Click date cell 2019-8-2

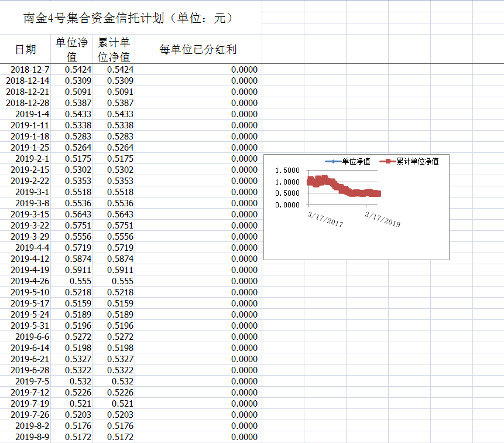tap(25, 426)
